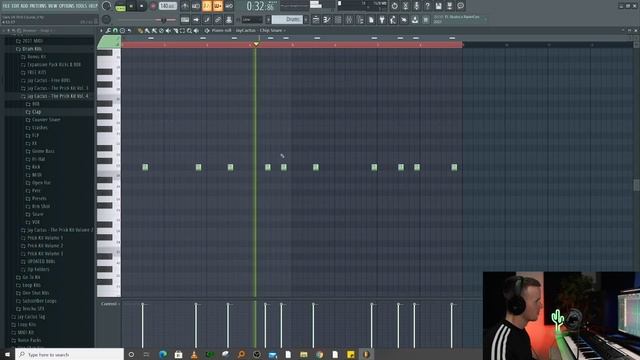
Task: Click the question mark help icon
Action: click(427, 6)
